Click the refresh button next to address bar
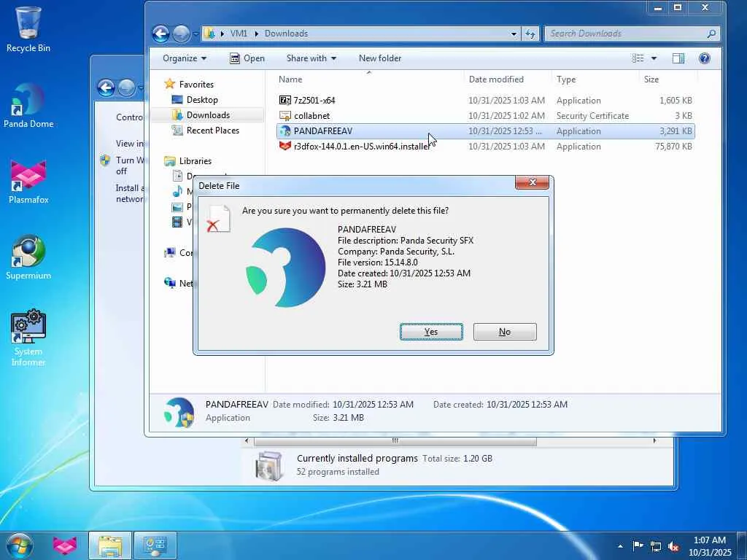This screenshot has width=747, height=560. [530, 34]
